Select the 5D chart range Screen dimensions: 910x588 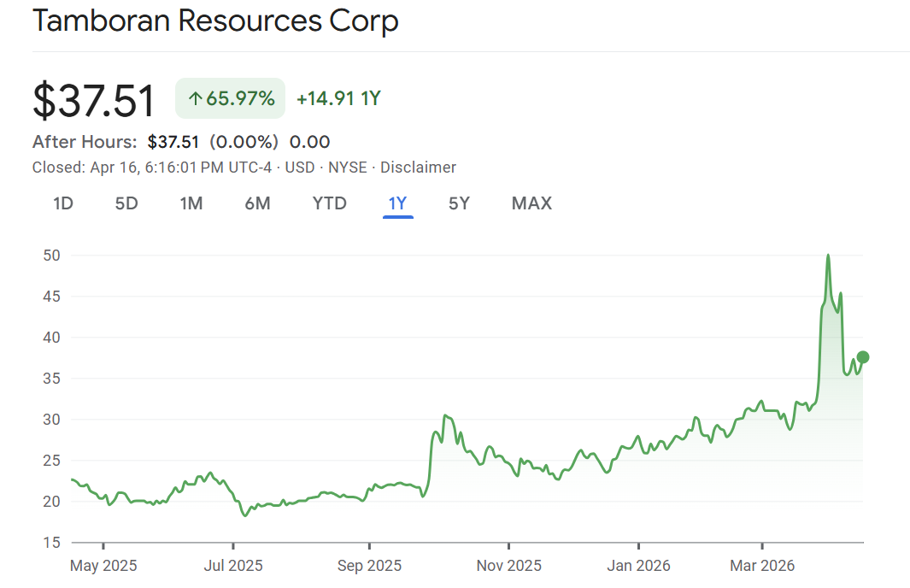pos(126,203)
